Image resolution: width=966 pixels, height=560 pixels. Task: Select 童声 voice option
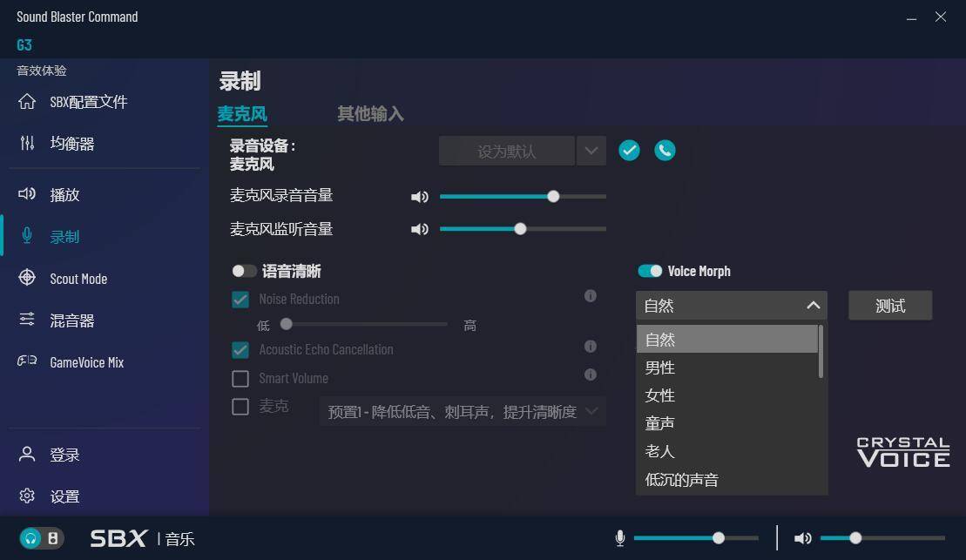727,423
